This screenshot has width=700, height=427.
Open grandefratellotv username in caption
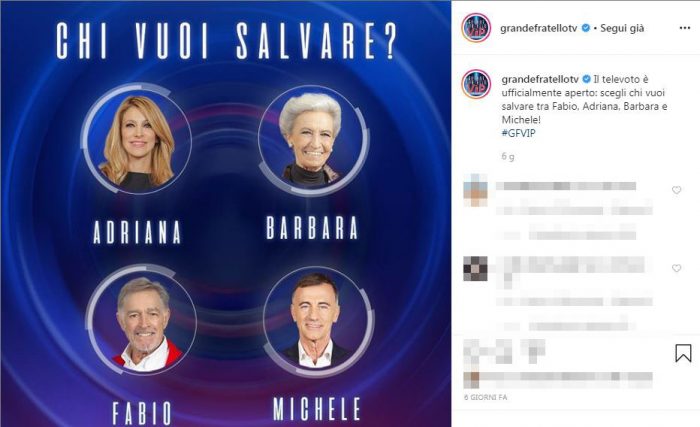[x=540, y=79]
